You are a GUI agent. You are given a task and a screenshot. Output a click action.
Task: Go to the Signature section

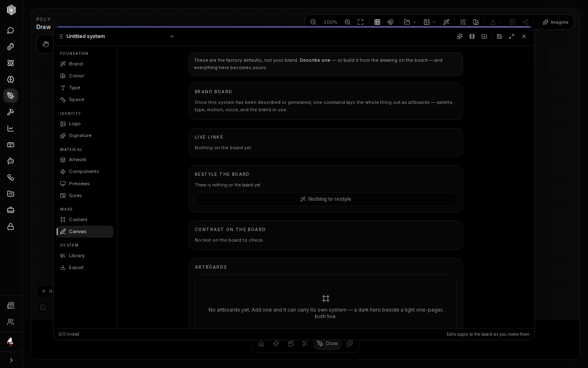click(x=85, y=135)
